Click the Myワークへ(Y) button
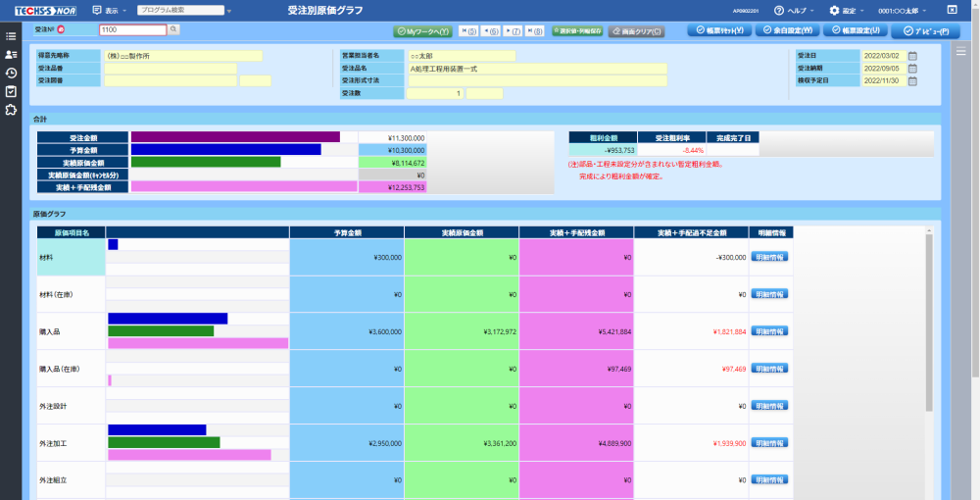Viewport: 980px width, 500px height. 422,31
